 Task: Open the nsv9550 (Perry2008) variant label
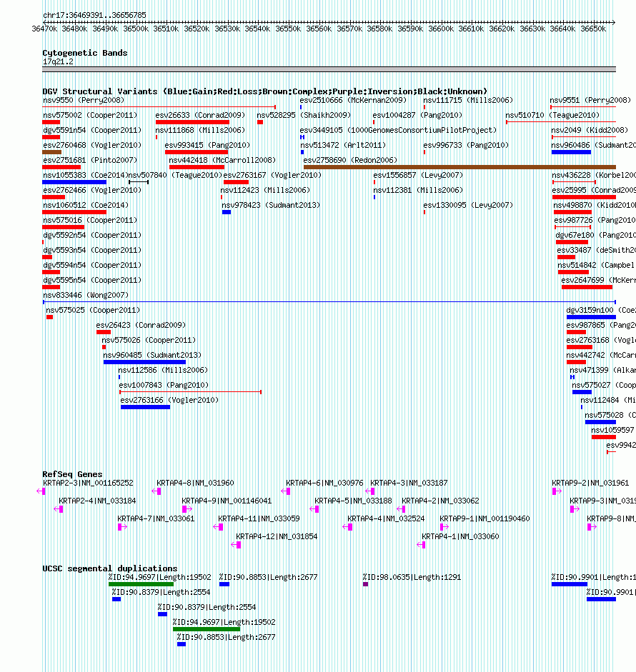(x=84, y=100)
